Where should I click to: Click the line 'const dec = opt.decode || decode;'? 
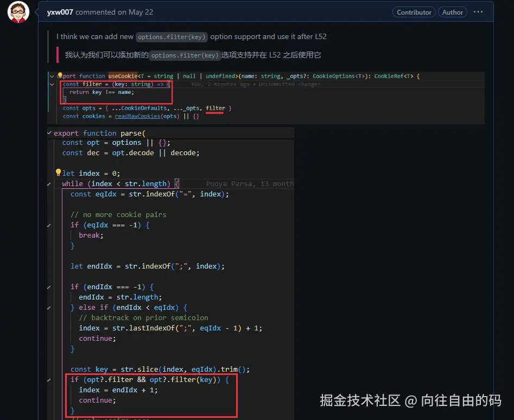(x=131, y=153)
